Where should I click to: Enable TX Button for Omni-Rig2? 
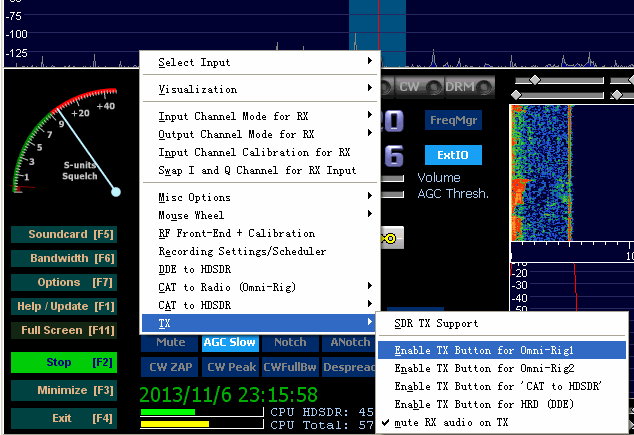502,368
